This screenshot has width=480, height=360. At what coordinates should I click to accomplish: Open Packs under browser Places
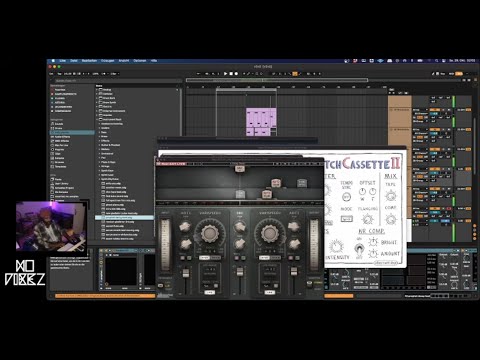coord(58,179)
